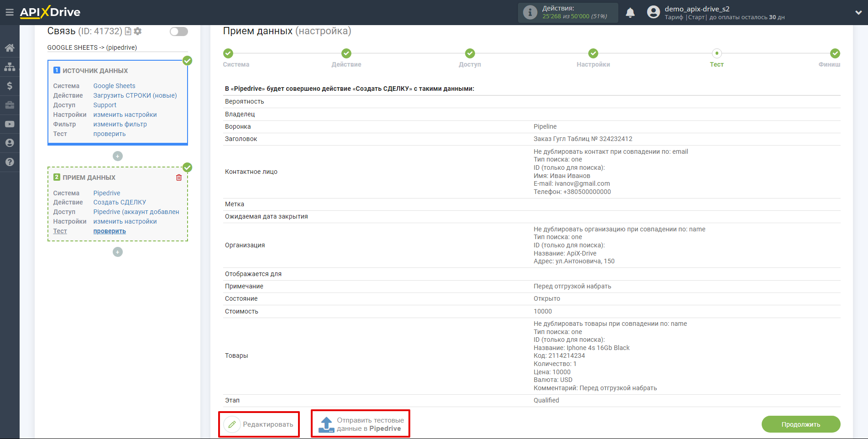Open Загрузить СТРОКИ (новые) action link
Viewport: 868px width, 439px height.
135,95
